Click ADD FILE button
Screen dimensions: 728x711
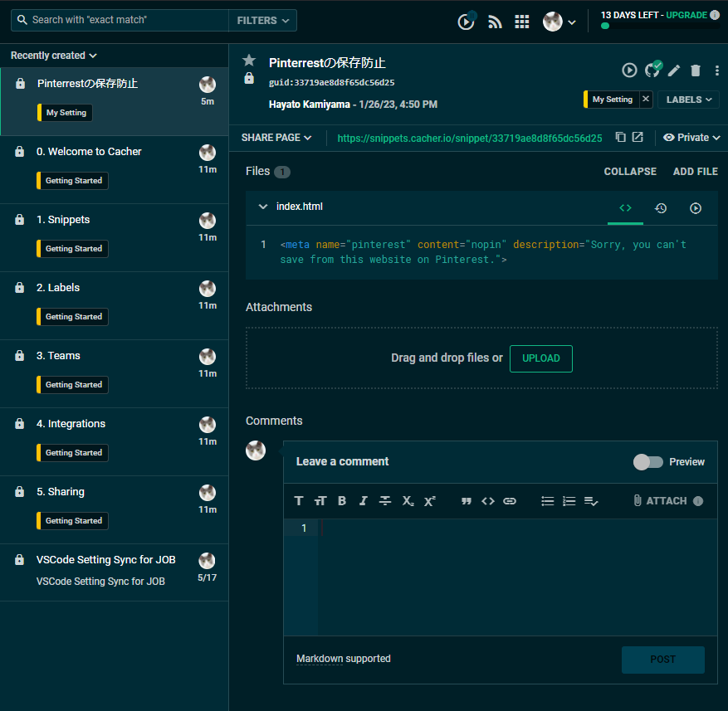pos(695,172)
